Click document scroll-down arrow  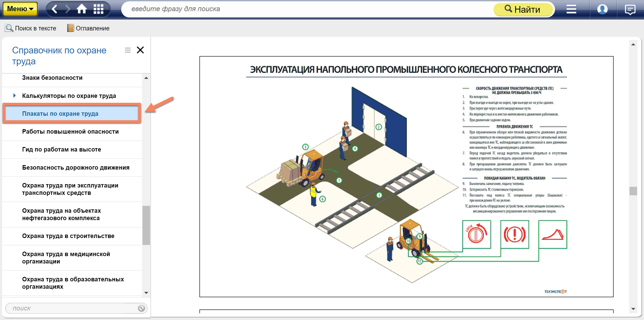(x=633, y=309)
